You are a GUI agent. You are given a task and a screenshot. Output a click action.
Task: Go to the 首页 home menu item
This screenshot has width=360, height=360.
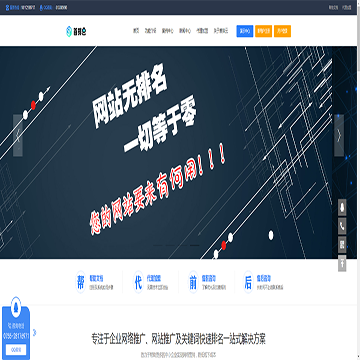(136, 31)
